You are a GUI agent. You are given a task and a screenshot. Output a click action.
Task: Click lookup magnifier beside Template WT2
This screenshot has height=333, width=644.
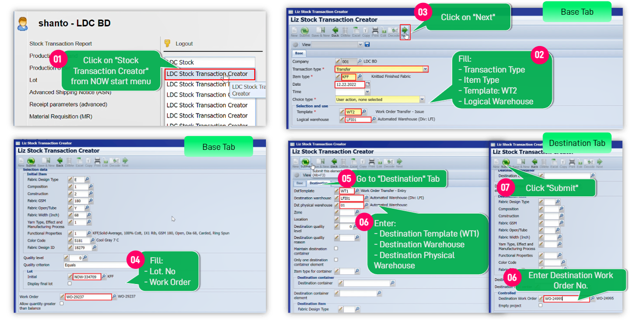(364, 112)
